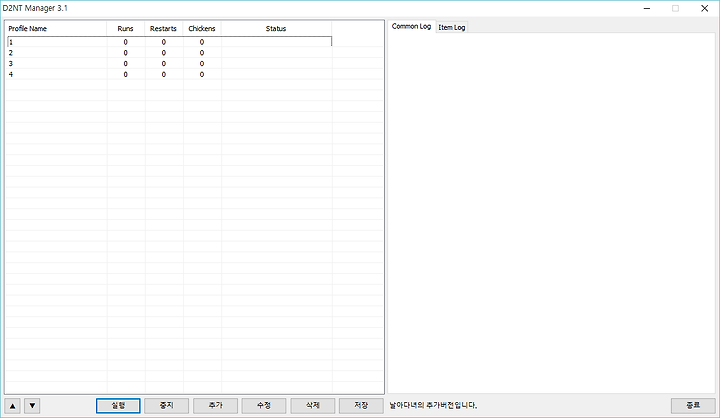Sort by Profile Name column header
Image resolution: width=720 pixels, height=418 pixels.
pos(56,28)
